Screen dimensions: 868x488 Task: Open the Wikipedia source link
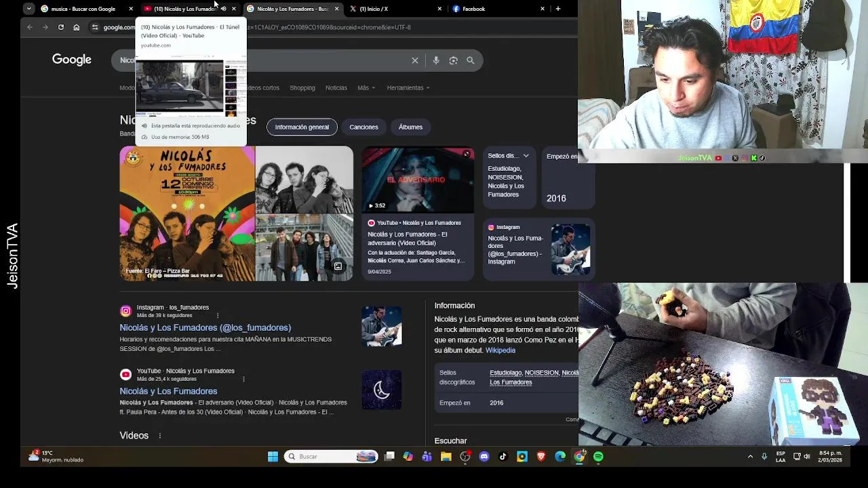(500, 350)
